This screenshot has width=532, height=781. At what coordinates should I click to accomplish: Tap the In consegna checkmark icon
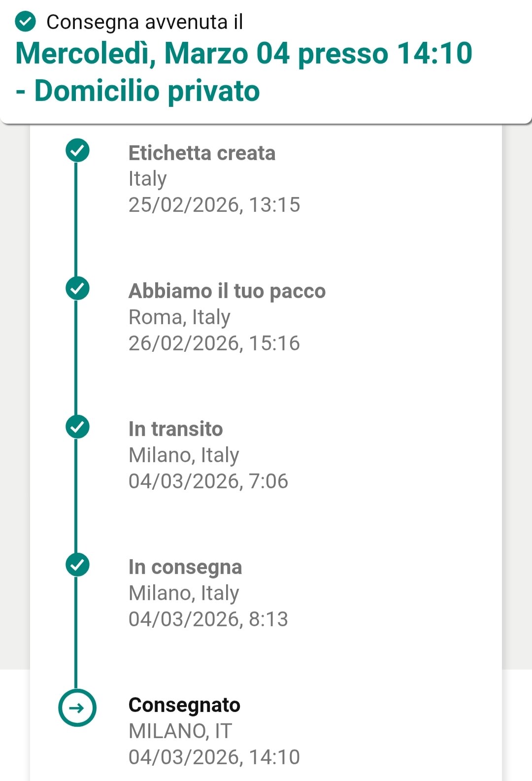point(77,565)
